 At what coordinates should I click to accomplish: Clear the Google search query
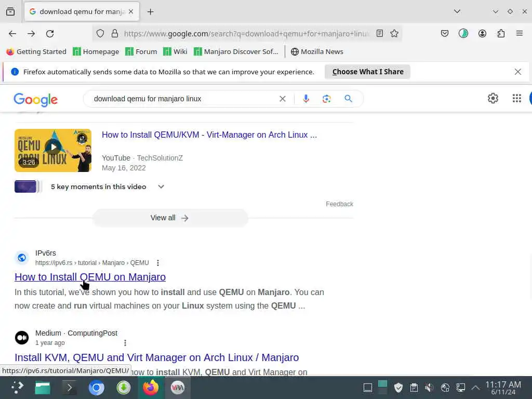click(282, 99)
